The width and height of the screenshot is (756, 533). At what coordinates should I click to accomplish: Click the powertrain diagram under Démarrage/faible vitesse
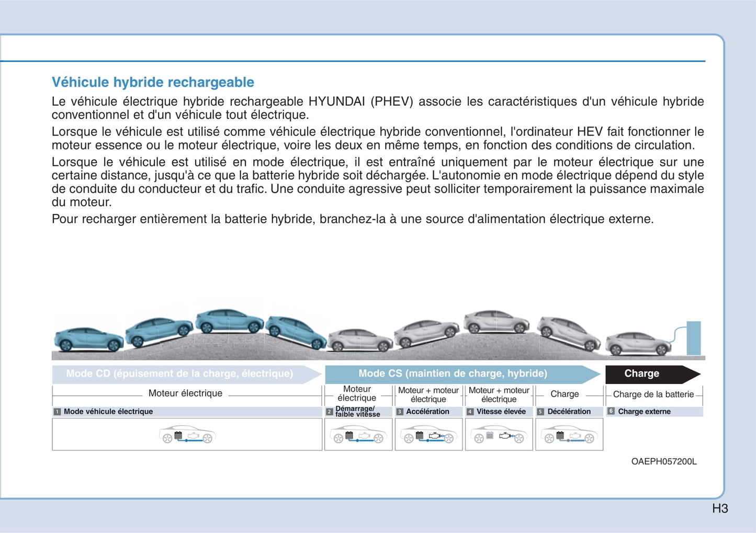(x=358, y=434)
